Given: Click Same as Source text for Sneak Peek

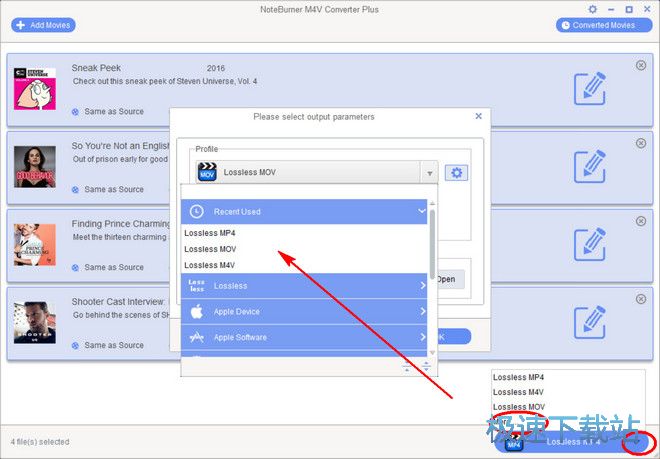Looking at the screenshot, I should point(114,112).
